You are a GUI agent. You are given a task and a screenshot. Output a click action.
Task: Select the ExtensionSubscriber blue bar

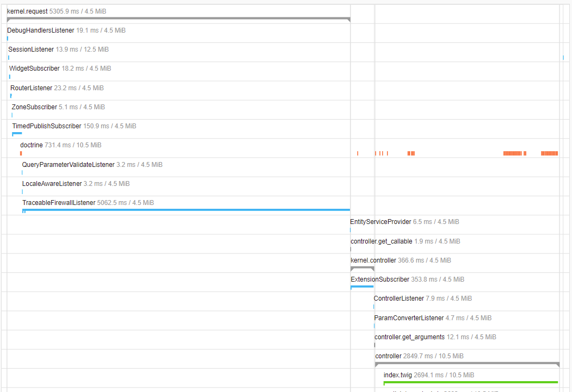(362, 287)
